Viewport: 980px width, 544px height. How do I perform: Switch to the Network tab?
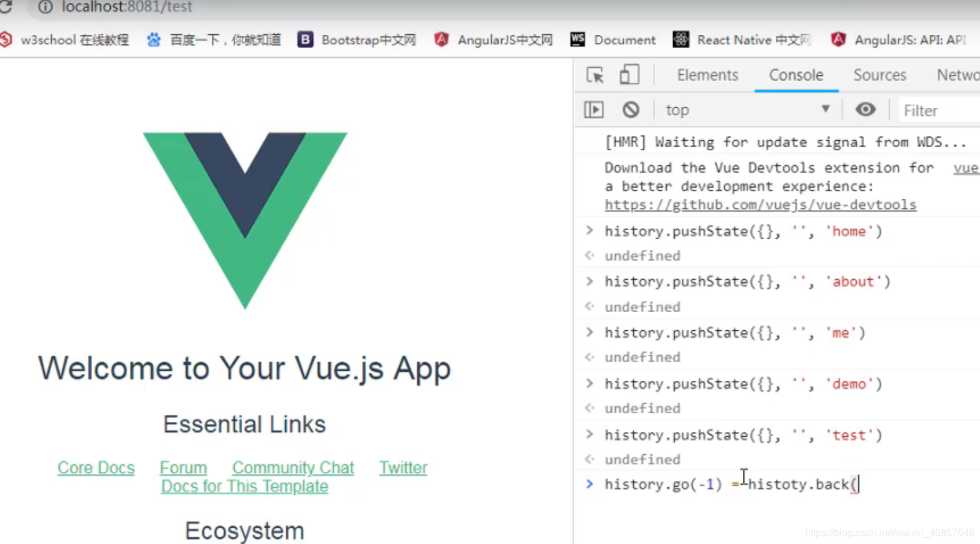click(x=958, y=75)
